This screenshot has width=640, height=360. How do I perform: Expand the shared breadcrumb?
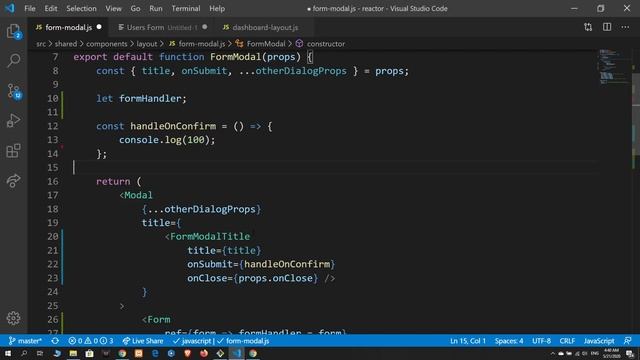click(x=66, y=44)
